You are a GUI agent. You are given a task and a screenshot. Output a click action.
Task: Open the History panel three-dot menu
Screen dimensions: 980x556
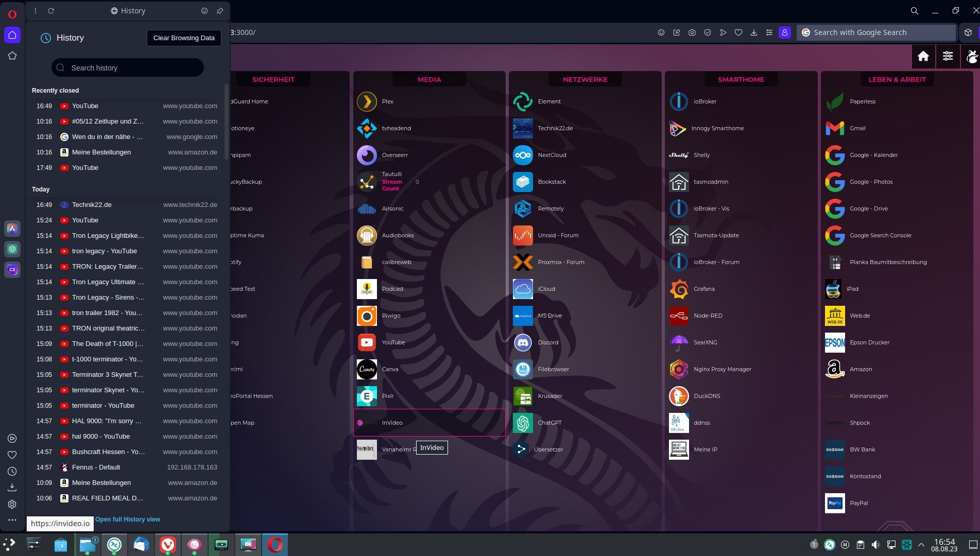point(35,11)
